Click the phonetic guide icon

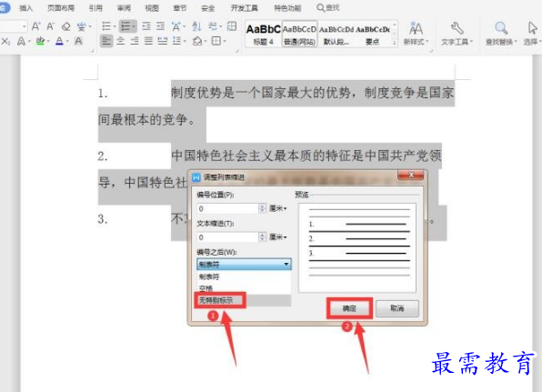click(82, 26)
